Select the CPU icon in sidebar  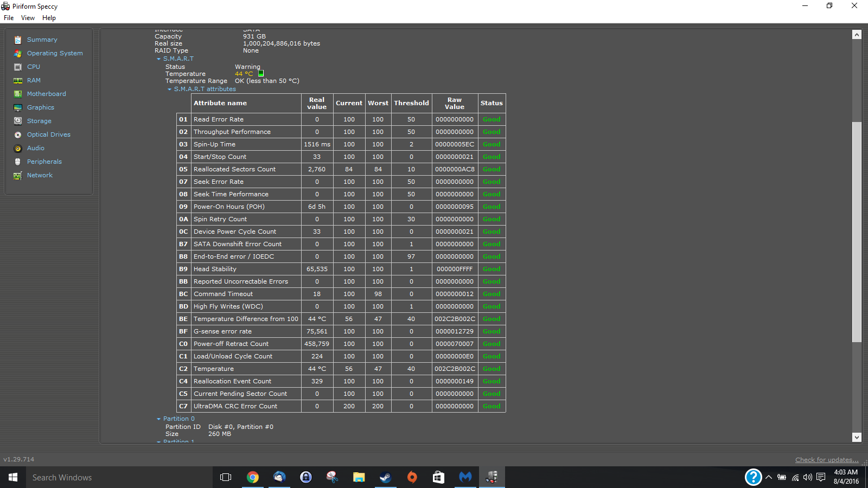[x=18, y=67]
